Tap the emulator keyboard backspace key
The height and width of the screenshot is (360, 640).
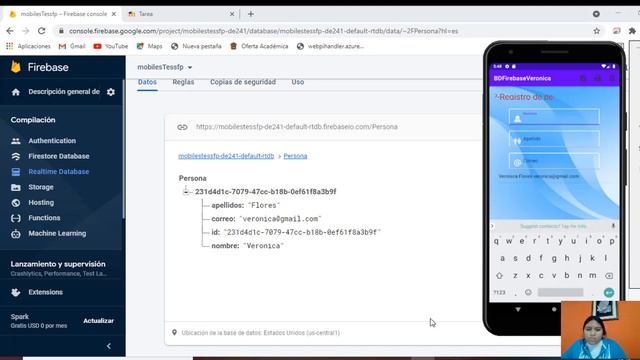pos(609,276)
